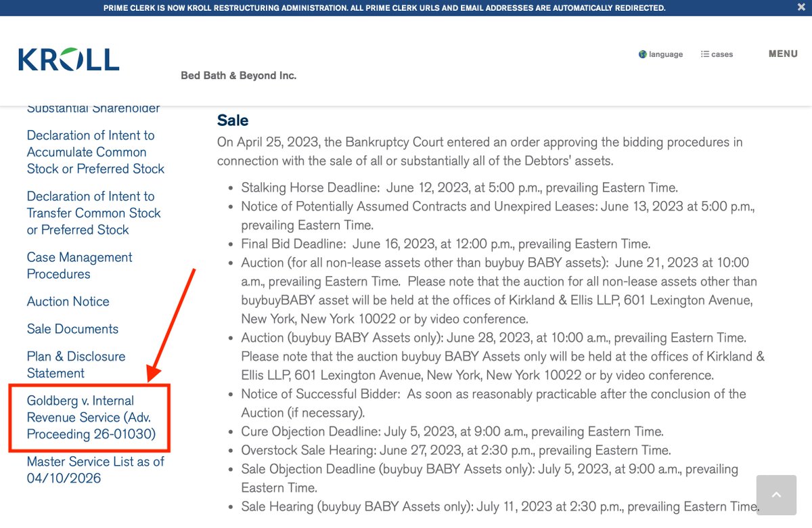Click the Sale section heading
The width and height of the screenshot is (812, 528).
(233, 120)
